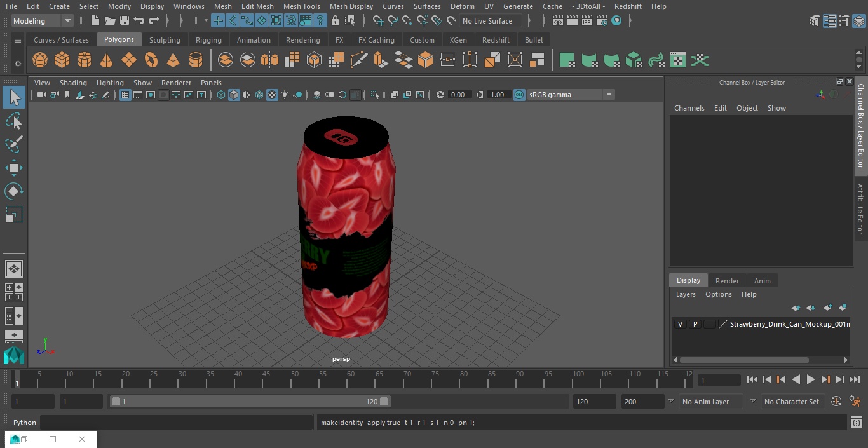Open the vertical Attribute Editor tab

(860, 209)
